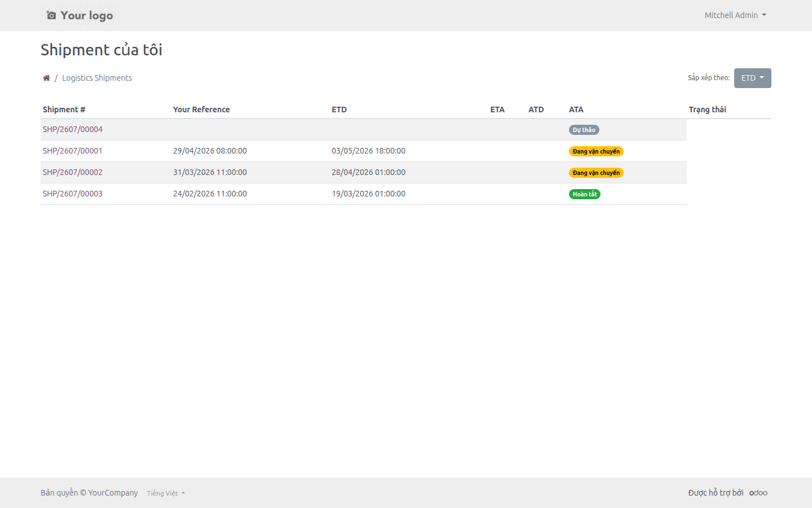This screenshot has height=508, width=812.
Task: Click the Odoo logo in footer
Action: click(758, 493)
